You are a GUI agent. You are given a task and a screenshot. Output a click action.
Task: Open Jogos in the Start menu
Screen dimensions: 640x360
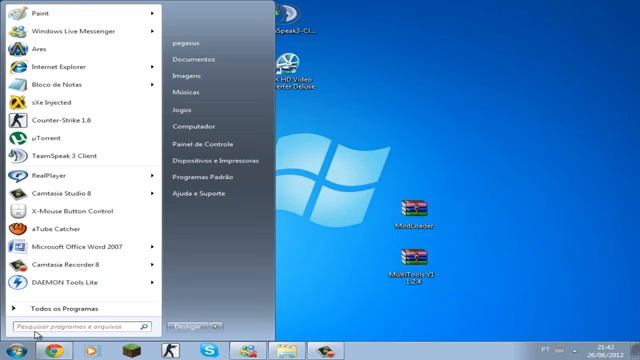pos(182,110)
